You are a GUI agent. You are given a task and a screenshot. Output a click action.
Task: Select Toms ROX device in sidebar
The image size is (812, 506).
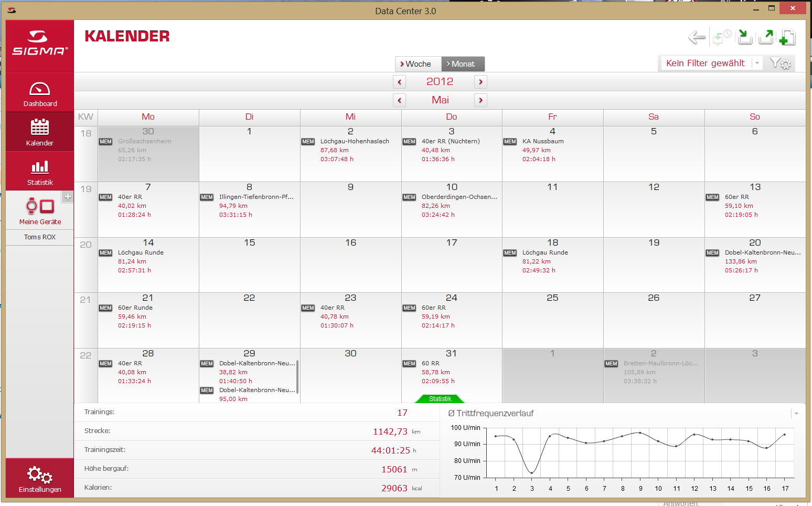pos(40,237)
